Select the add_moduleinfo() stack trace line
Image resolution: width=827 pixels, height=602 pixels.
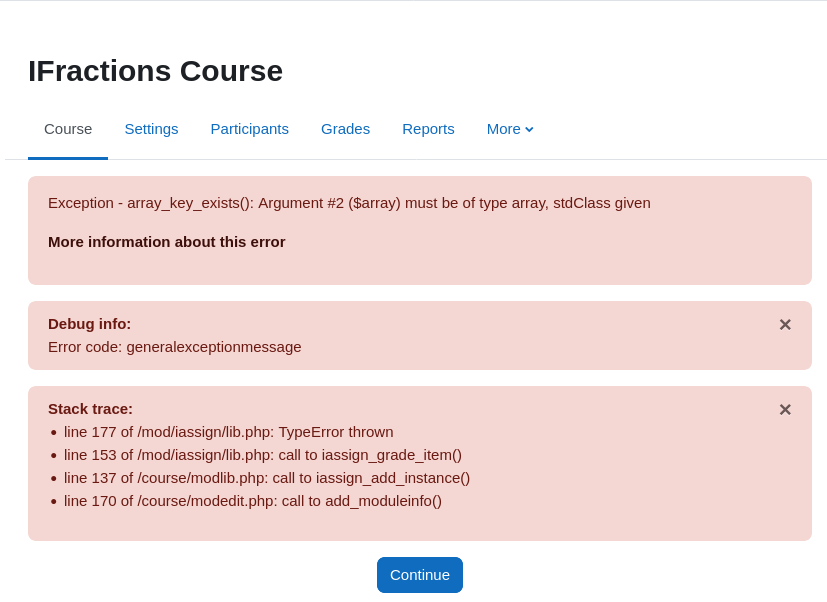(252, 501)
